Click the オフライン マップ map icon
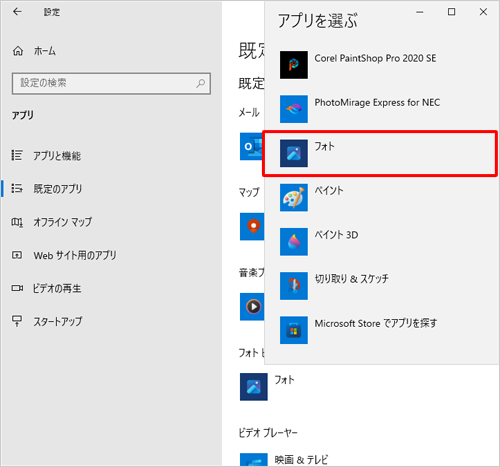The image size is (500, 467). click(17, 222)
